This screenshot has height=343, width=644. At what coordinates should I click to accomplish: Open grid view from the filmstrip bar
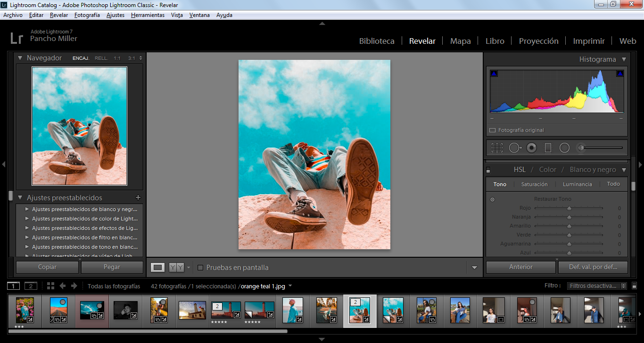tap(50, 286)
